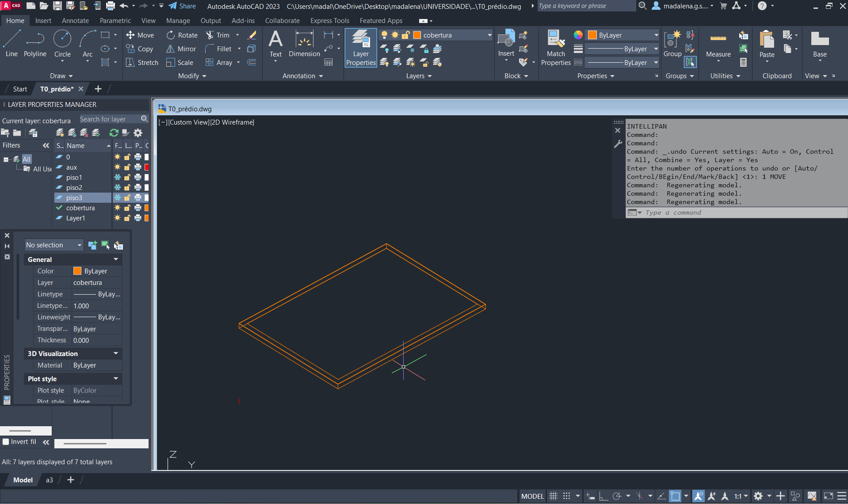The image size is (848, 504).
Task: Open the Parametric ribbon tab
Action: point(115,21)
